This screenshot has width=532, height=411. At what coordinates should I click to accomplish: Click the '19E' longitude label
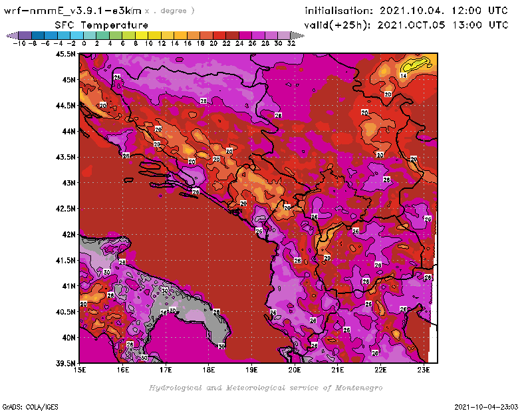(251, 370)
